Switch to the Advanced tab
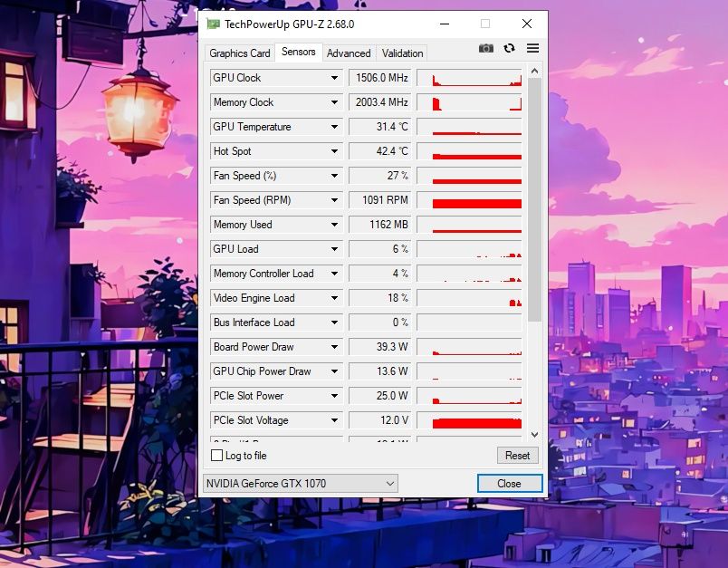This screenshot has height=568, width=728. 349,53
